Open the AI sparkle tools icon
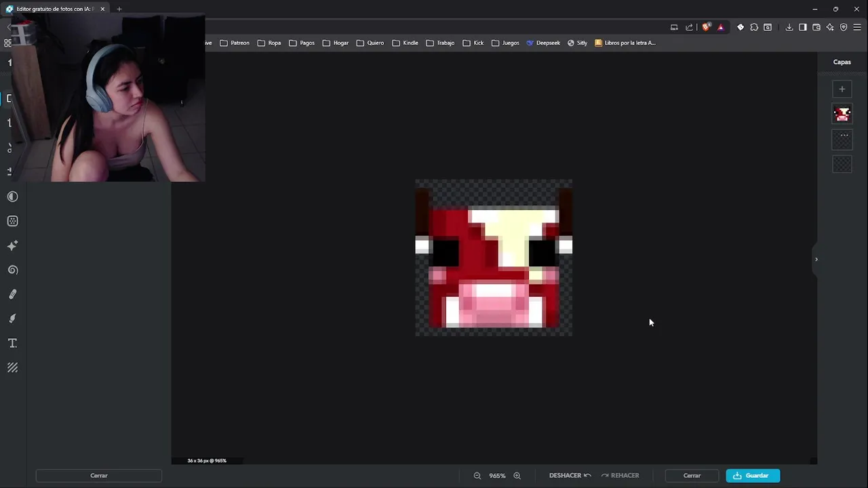 click(12, 245)
